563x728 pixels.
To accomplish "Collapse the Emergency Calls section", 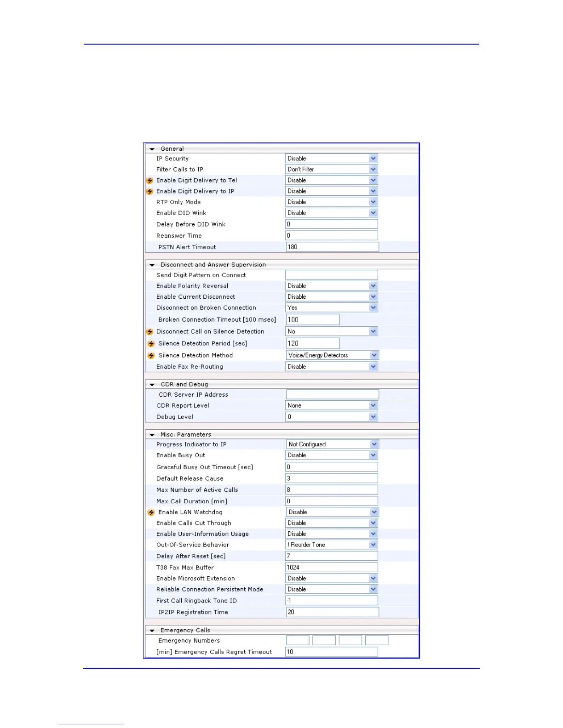I will pos(152,631).
